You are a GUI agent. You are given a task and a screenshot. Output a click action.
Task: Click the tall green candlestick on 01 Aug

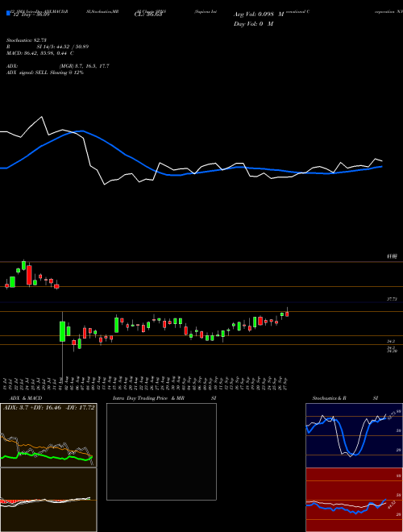62,331
